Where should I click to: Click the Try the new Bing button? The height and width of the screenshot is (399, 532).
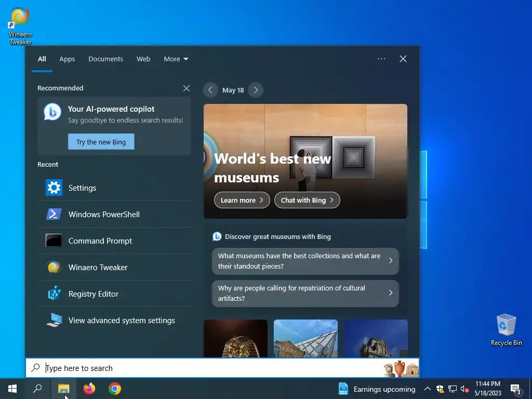101,142
